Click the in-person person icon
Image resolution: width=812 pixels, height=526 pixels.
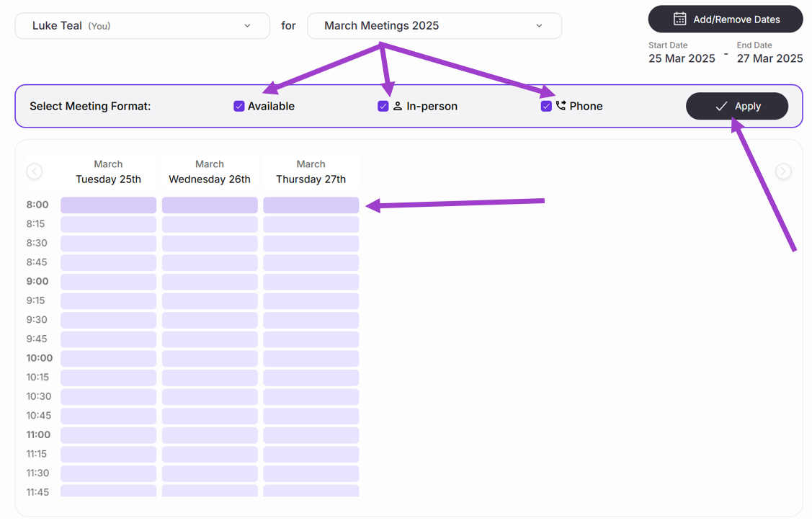398,106
